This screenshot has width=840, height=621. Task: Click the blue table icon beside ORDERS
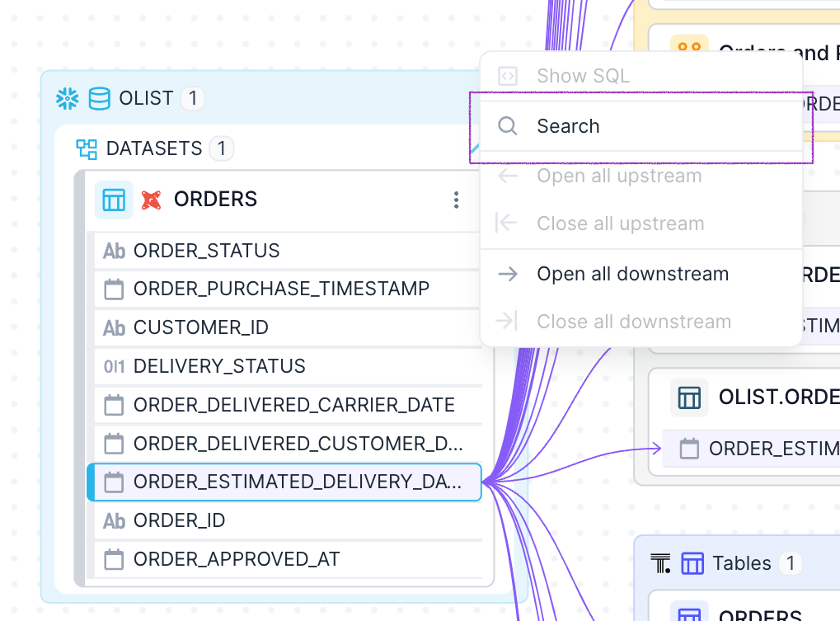[114, 200]
